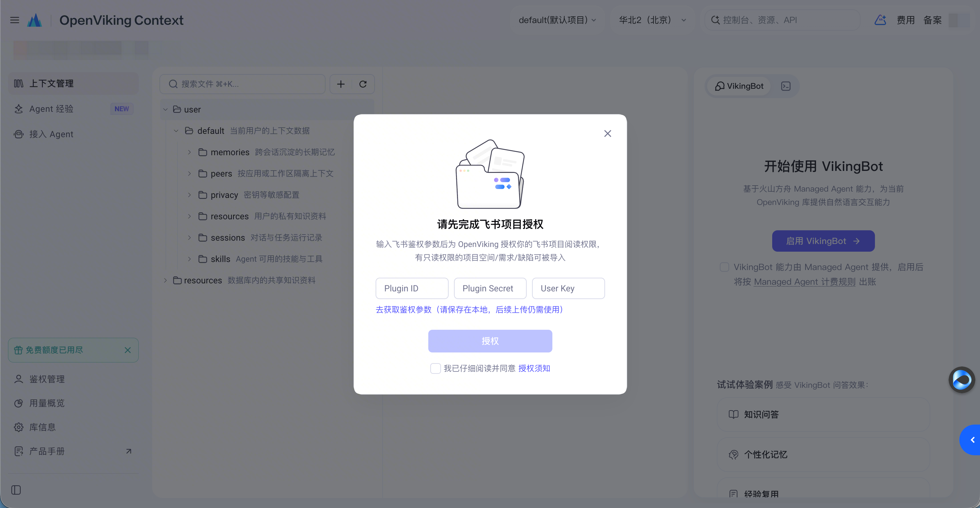The height and width of the screenshot is (508, 980).
Task: Open the terminal panel icon beside VikingBot
Action: tap(786, 86)
